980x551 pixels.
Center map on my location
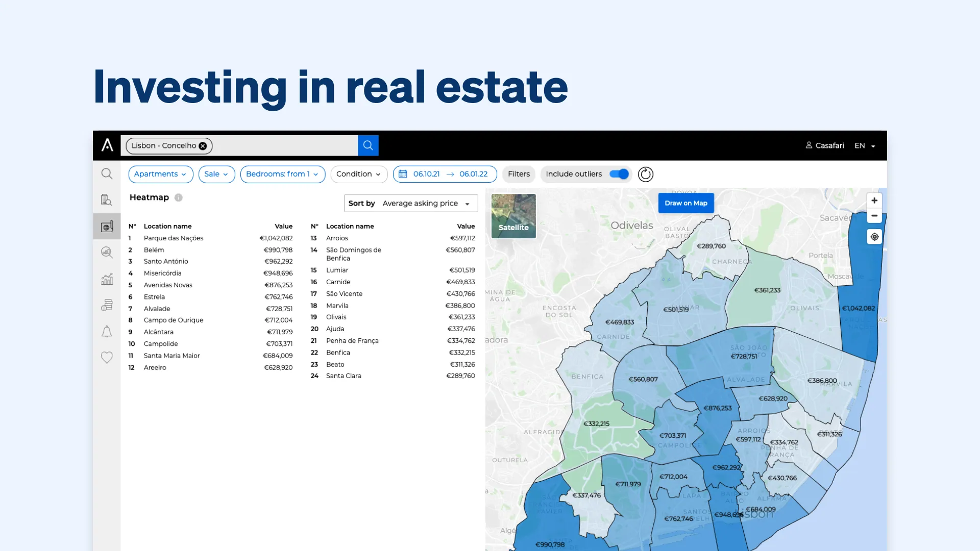click(874, 237)
